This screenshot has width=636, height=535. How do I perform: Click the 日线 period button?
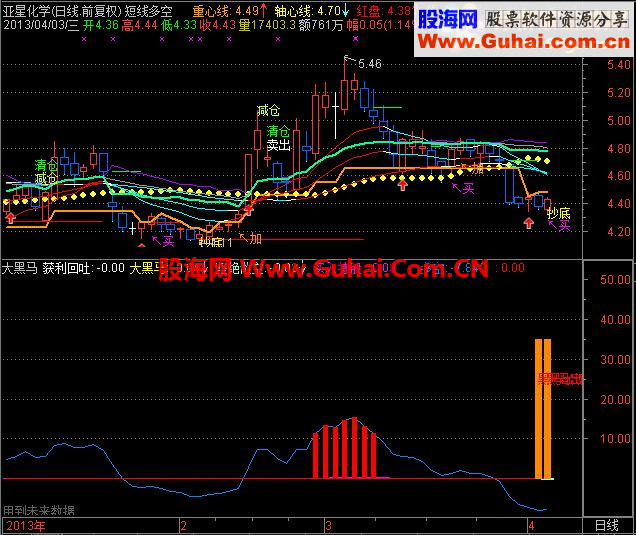[607, 526]
